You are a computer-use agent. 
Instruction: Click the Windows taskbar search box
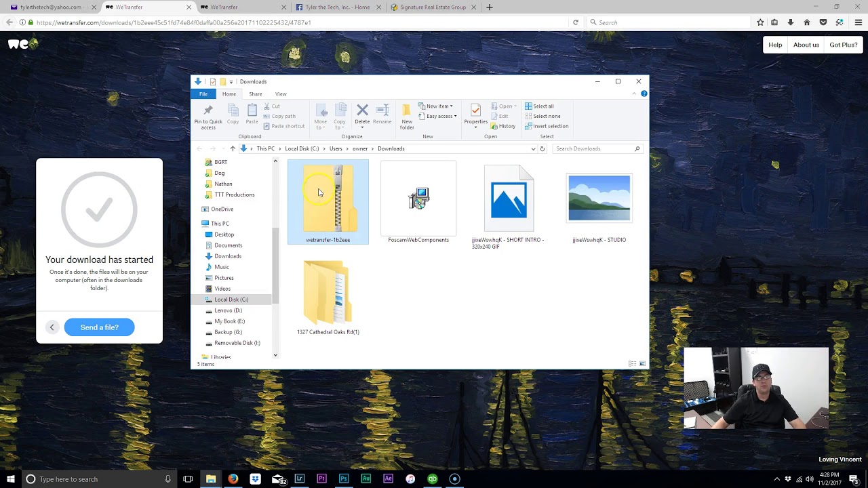(x=98, y=479)
